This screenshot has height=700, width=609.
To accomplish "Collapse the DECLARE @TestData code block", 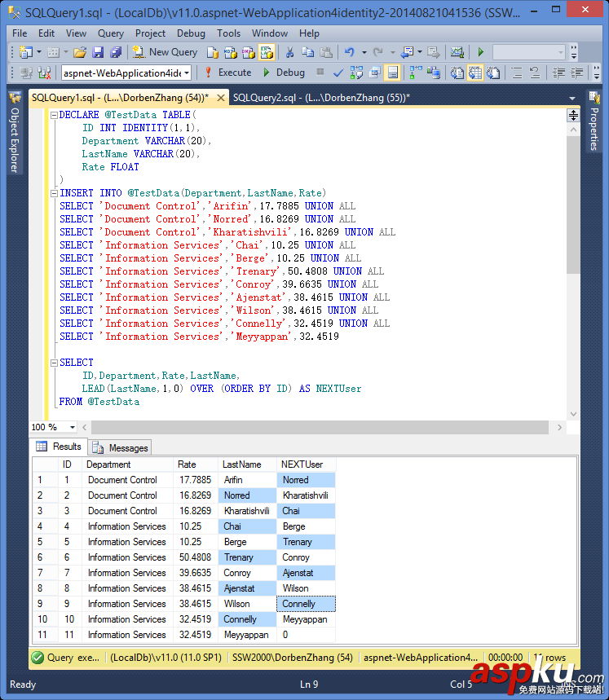I will click(x=54, y=115).
